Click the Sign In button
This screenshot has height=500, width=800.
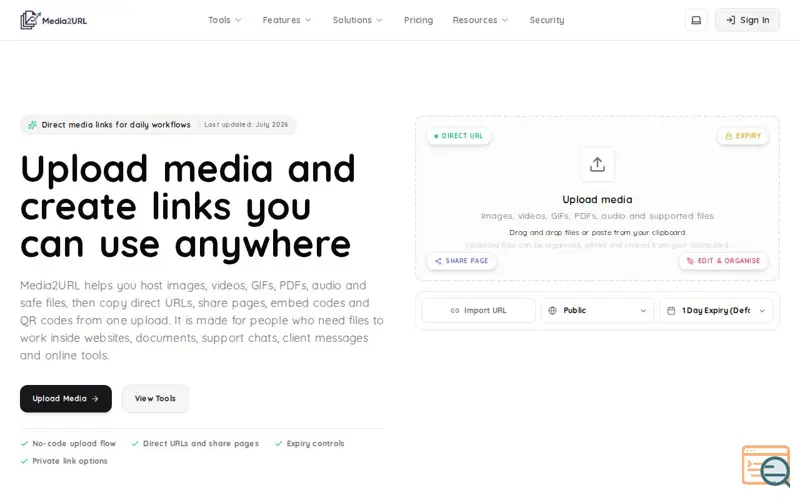[x=747, y=20]
